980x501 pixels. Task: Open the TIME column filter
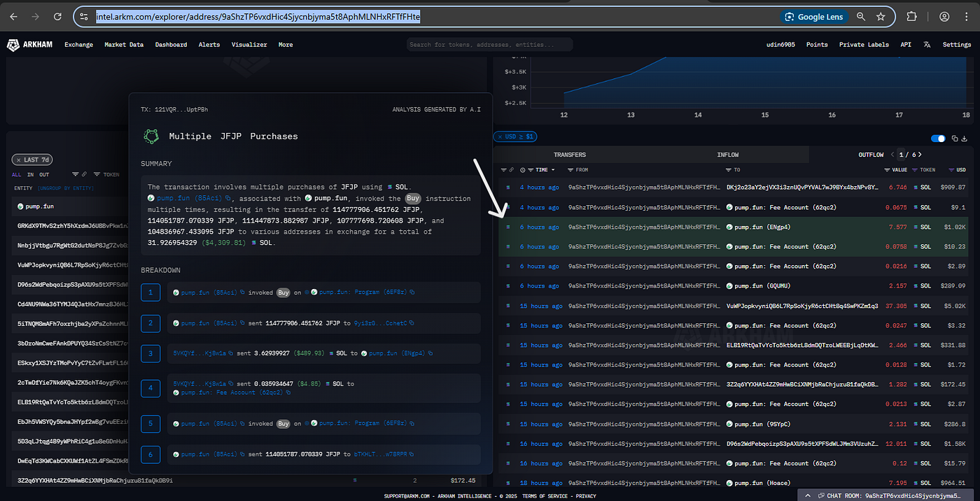[531, 170]
